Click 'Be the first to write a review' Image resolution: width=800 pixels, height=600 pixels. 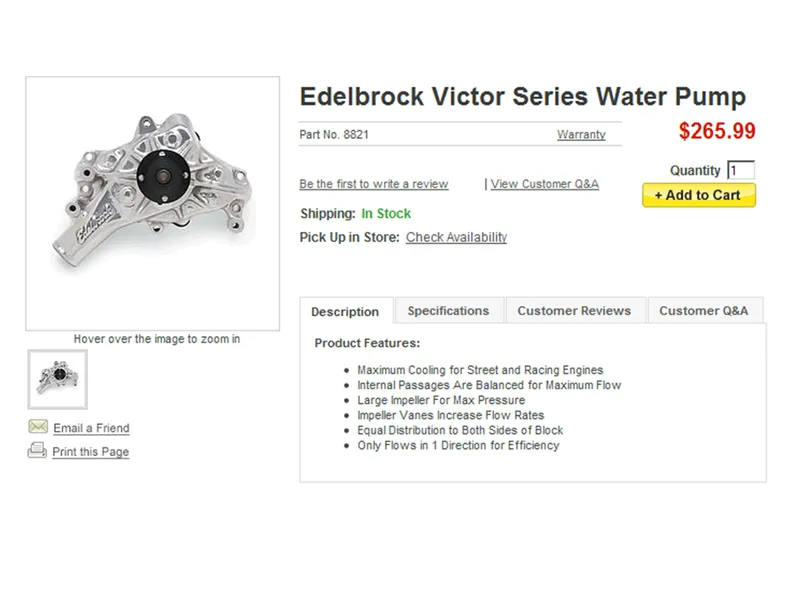tap(373, 184)
